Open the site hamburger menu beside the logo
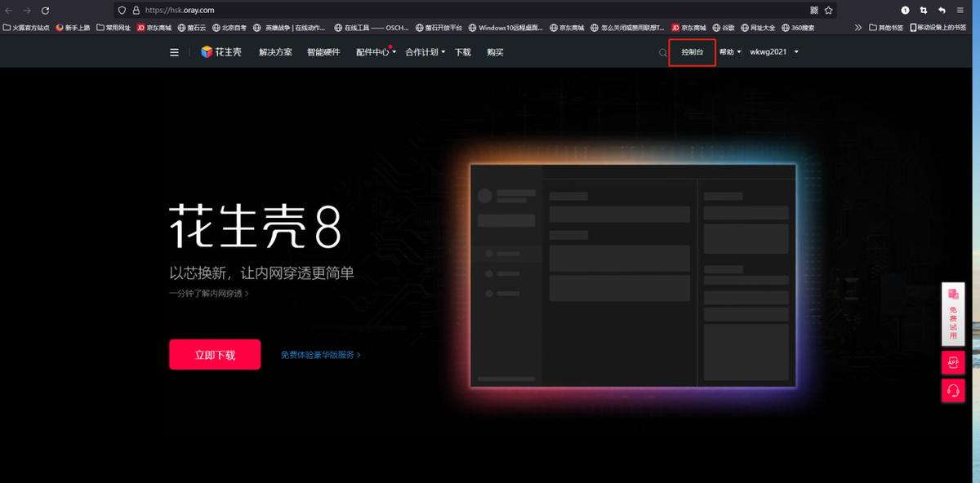This screenshot has width=980, height=483. 174,52
